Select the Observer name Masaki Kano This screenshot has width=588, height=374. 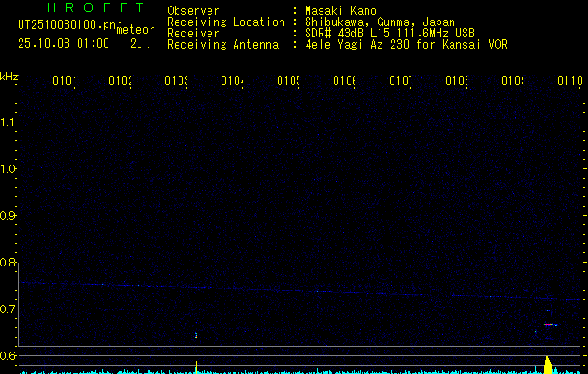click(x=339, y=11)
